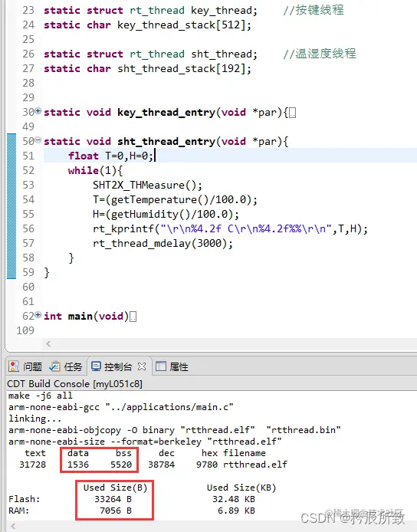Click the //按键线程 comment

pos(314,10)
